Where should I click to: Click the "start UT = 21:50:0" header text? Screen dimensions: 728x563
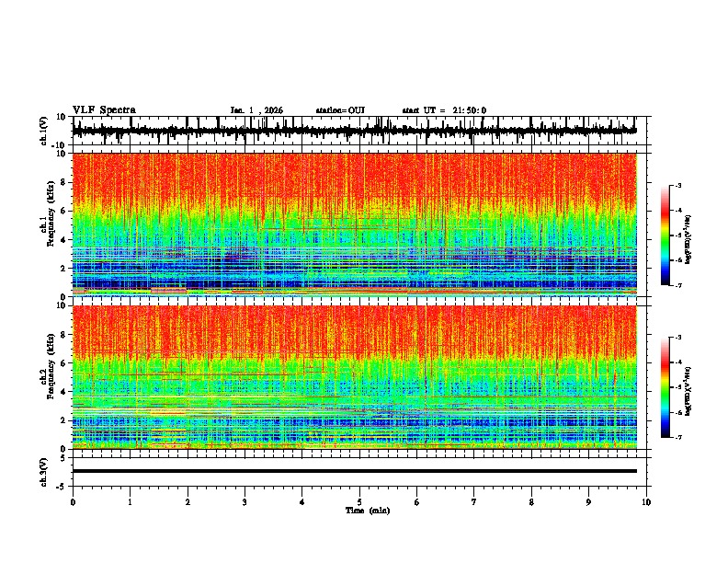(444, 110)
